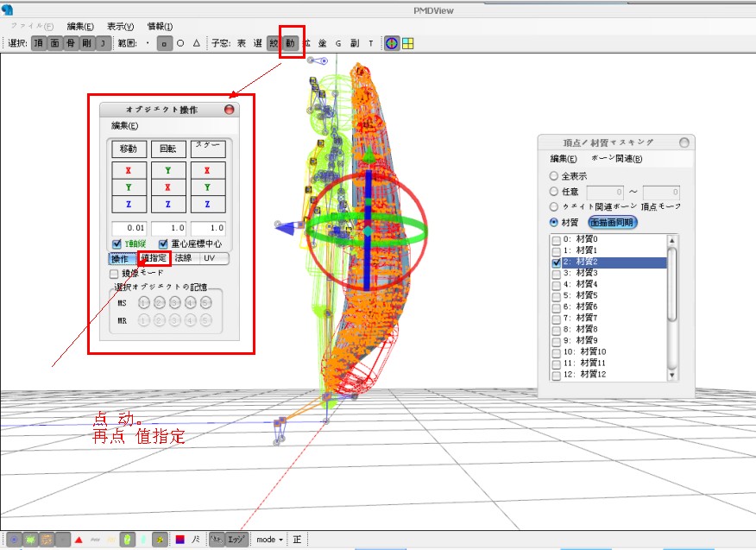Viewport: 756px width, 550px height.
Task: Switch to the 法線 tab
Action: pyautogui.click(x=183, y=258)
